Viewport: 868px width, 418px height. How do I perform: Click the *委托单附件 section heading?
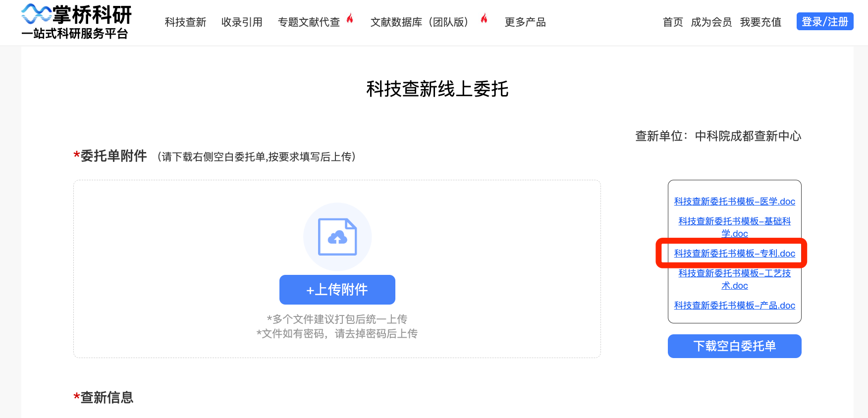click(110, 156)
